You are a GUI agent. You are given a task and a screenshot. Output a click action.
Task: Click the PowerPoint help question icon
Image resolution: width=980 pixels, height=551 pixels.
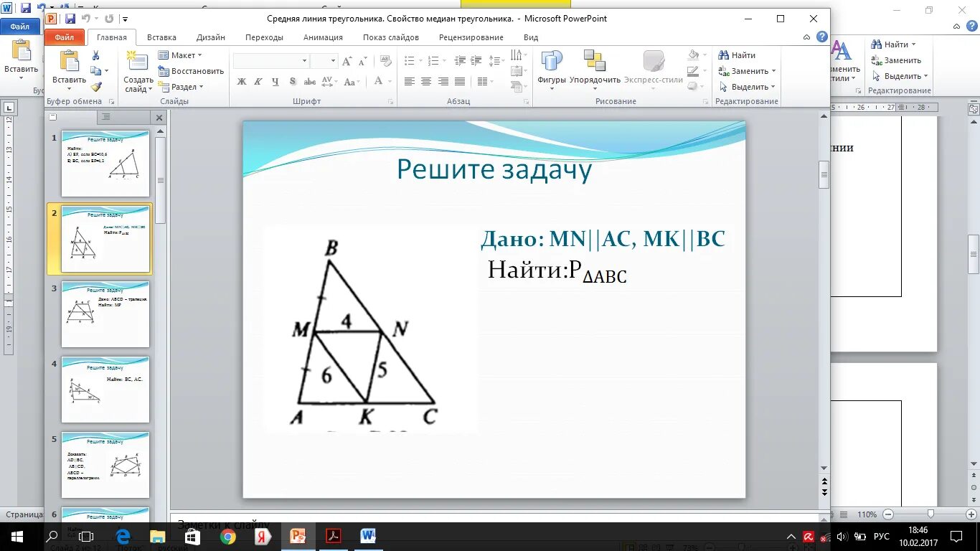pyautogui.click(x=822, y=37)
